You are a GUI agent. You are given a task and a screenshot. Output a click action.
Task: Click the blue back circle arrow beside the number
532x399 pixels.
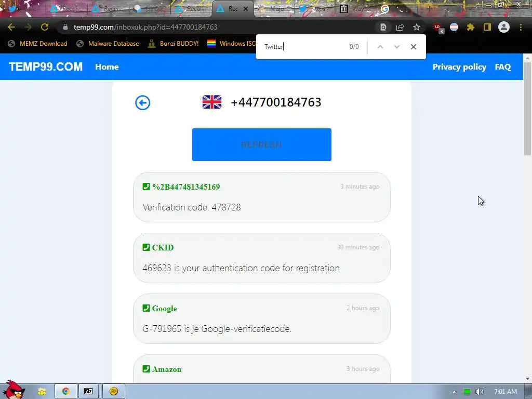click(142, 103)
